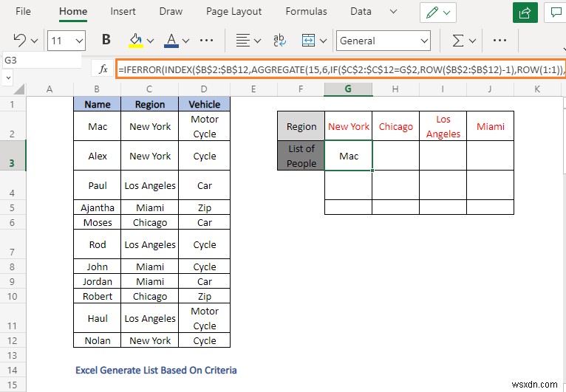
Task: Click the text alignment icon
Action: tap(243, 41)
